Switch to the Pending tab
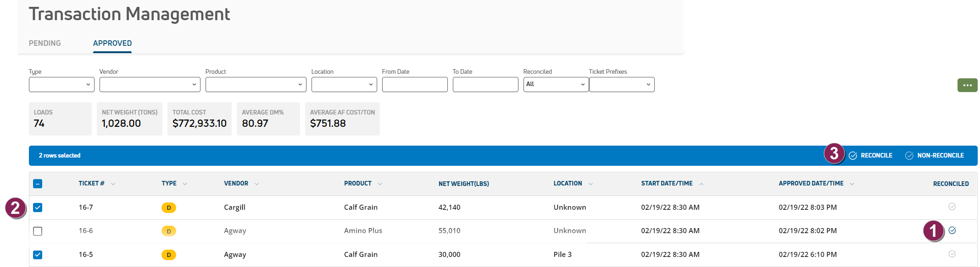Screen dimensions: 980x267 point(45,43)
